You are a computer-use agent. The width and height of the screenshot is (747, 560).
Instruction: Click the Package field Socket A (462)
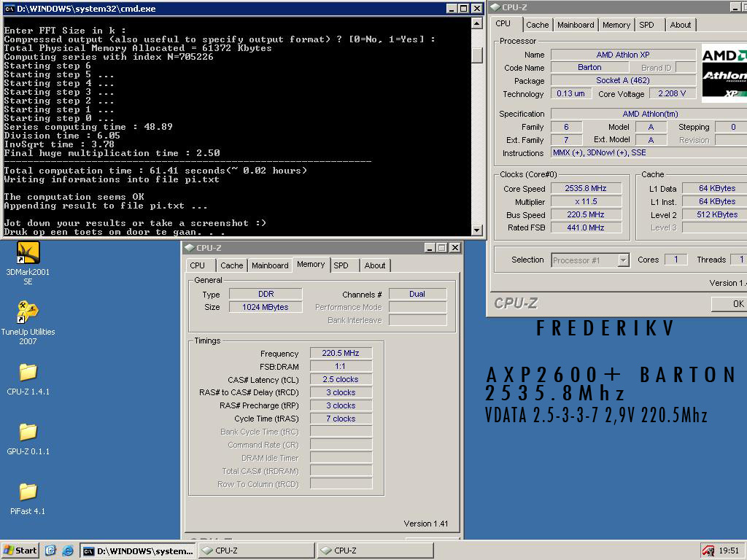(x=623, y=80)
